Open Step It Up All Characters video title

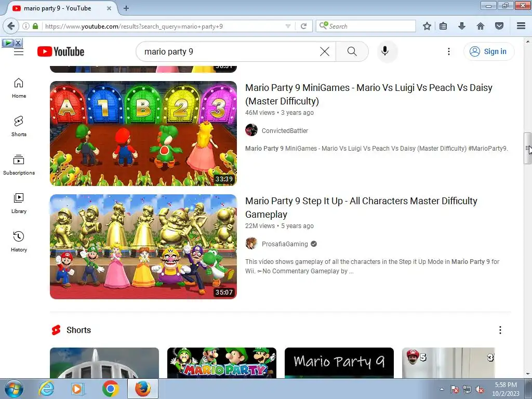point(362,208)
